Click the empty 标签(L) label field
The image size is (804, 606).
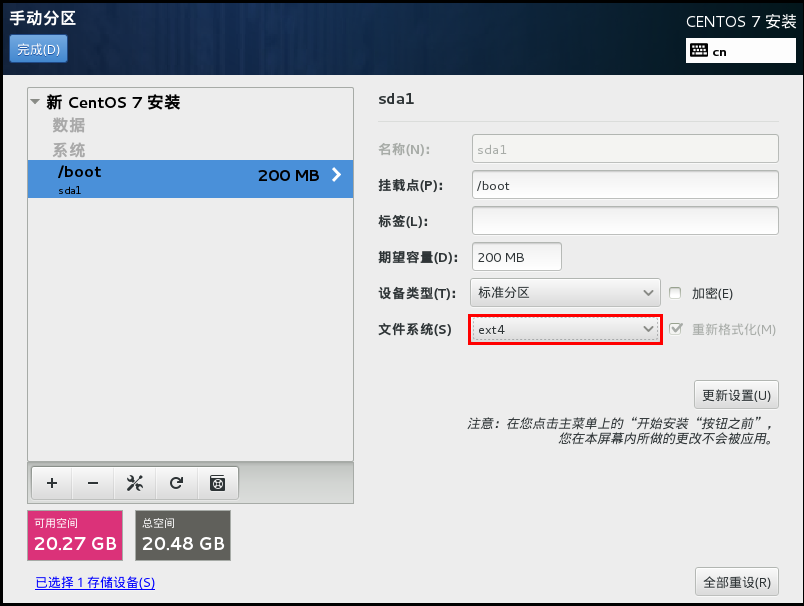pos(625,221)
